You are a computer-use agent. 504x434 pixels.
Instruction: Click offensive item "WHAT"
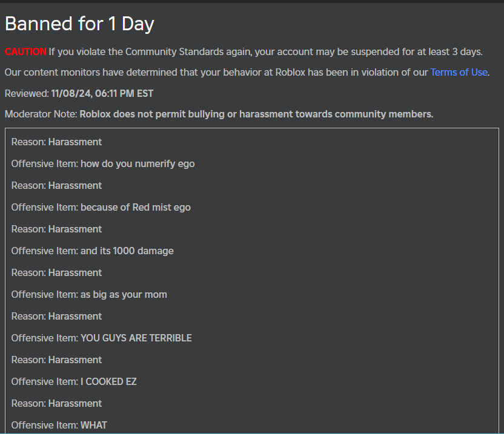(x=93, y=425)
